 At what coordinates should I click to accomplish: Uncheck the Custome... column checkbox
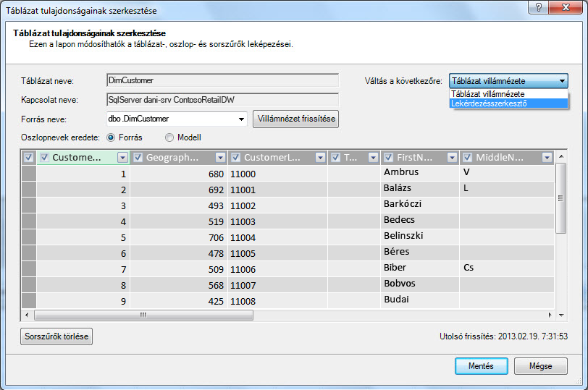[44, 157]
